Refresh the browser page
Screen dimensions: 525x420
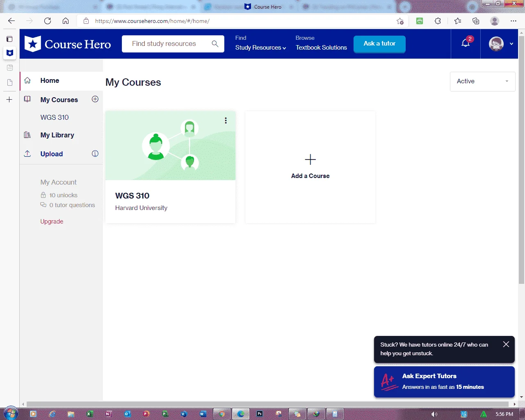[48, 21]
